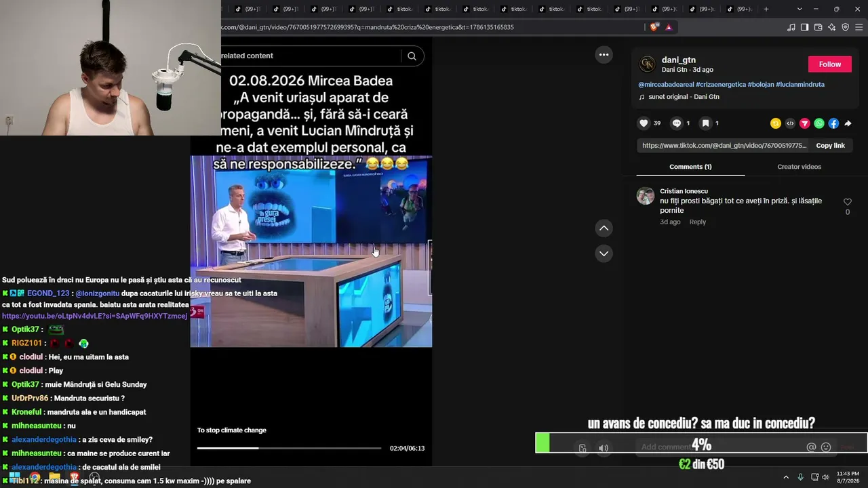Open comments via the speech bubble icon
Image resolution: width=868 pixels, height=488 pixels.
pyautogui.click(x=676, y=123)
